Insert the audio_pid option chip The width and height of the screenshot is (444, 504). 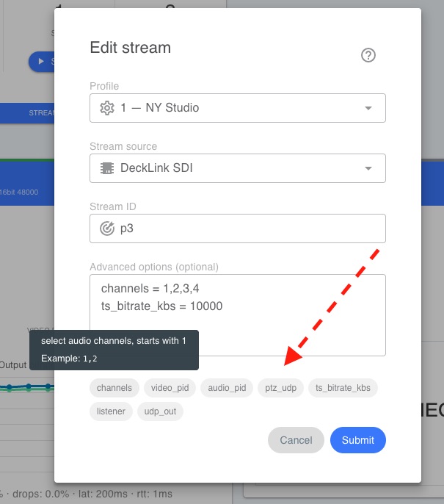227,388
